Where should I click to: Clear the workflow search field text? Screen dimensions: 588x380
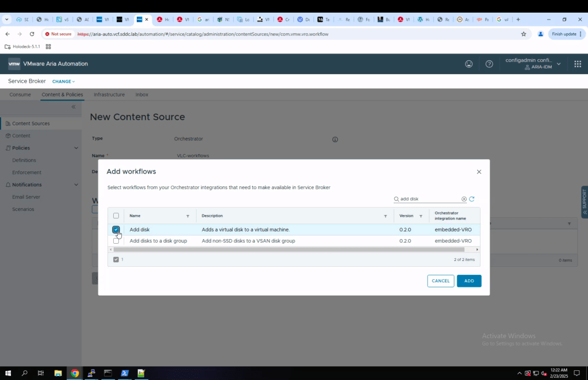tap(464, 199)
